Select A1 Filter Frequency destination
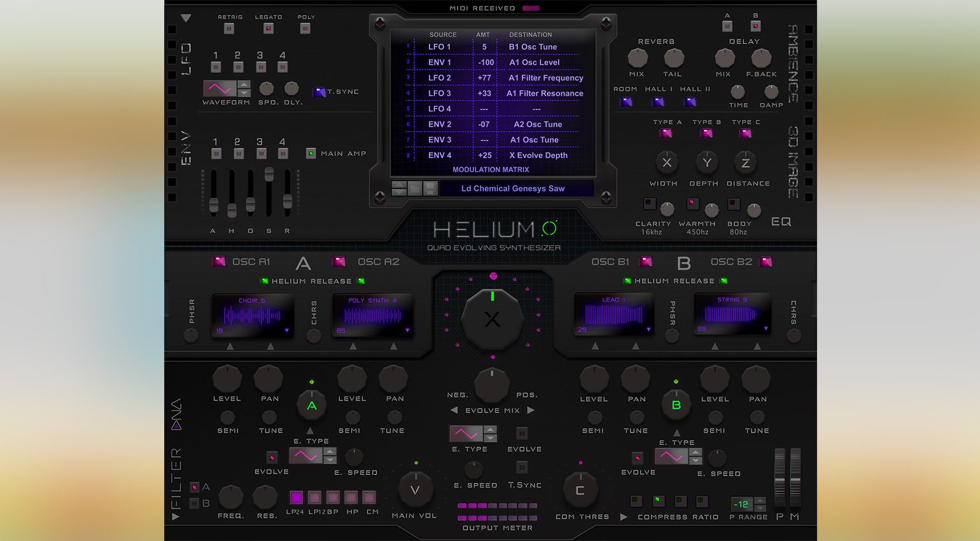Screen dimensions: 980x541 [x=546, y=78]
